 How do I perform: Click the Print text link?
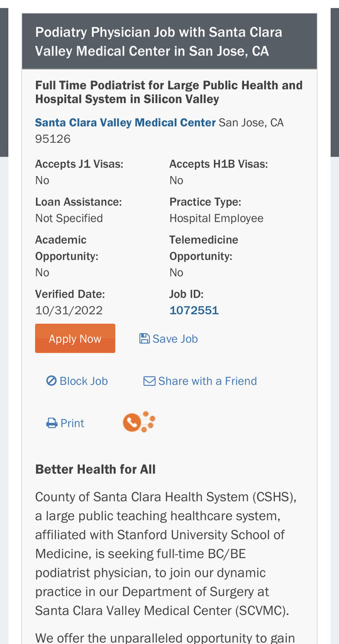pos(72,423)
